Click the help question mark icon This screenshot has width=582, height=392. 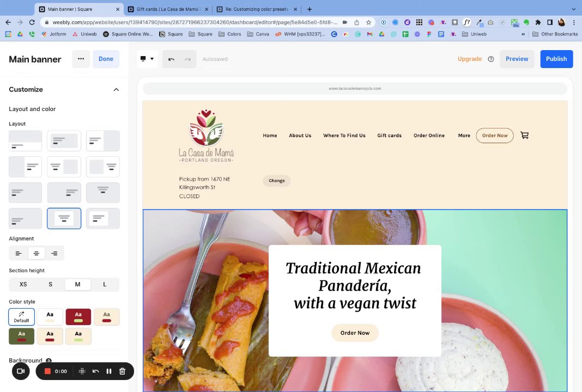(490, 59)
